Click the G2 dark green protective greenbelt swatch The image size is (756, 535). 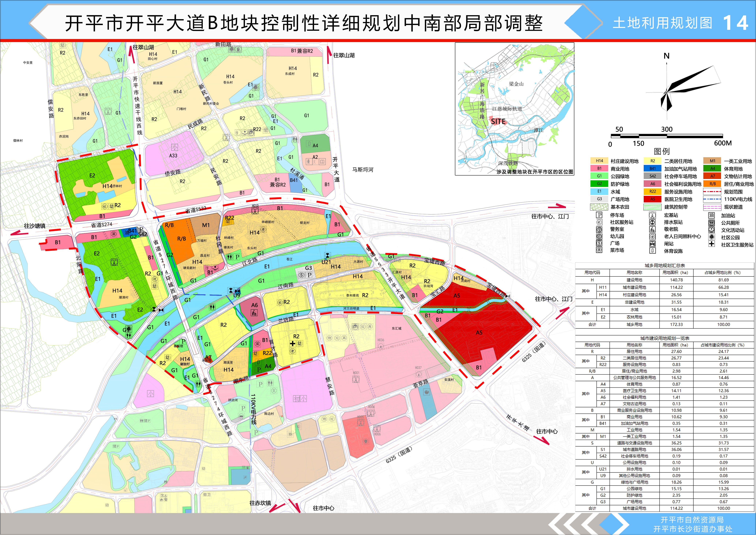point(599,184)
